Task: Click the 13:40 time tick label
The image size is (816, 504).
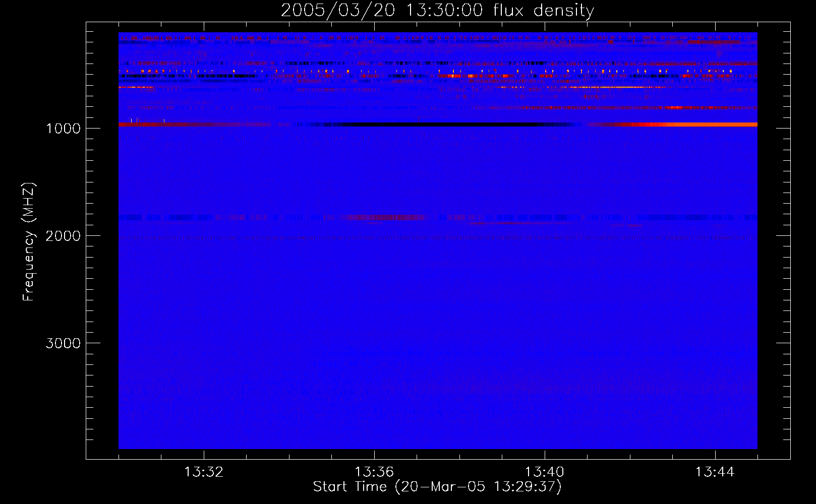Action: click(x=545, y=472)
